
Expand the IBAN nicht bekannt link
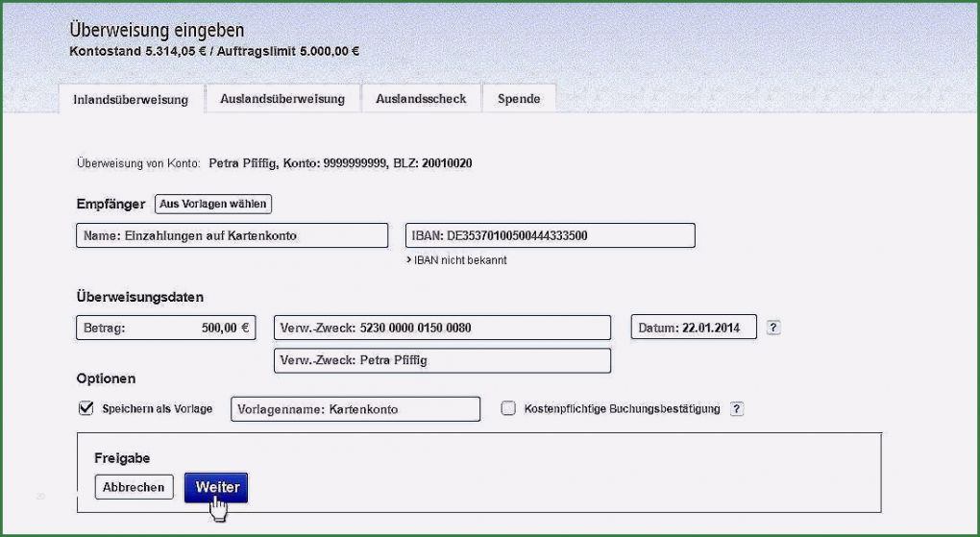456,260
